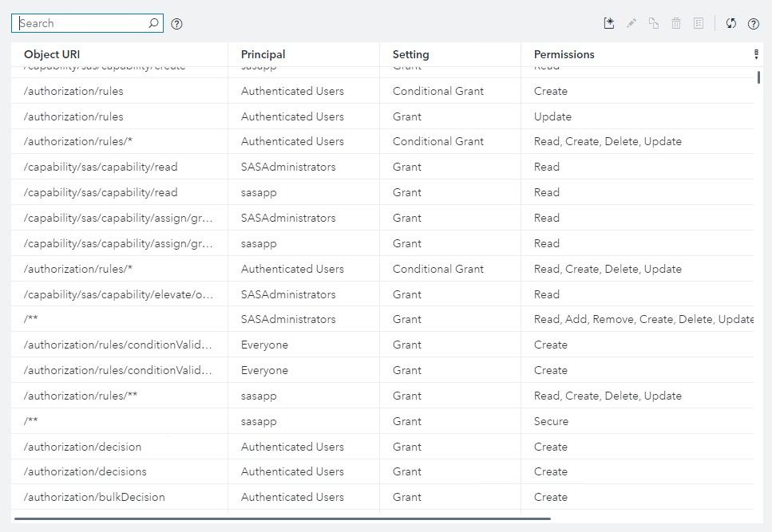772x532 pixels.
Task: Click inside the Search input field
Action: (80, 23)
